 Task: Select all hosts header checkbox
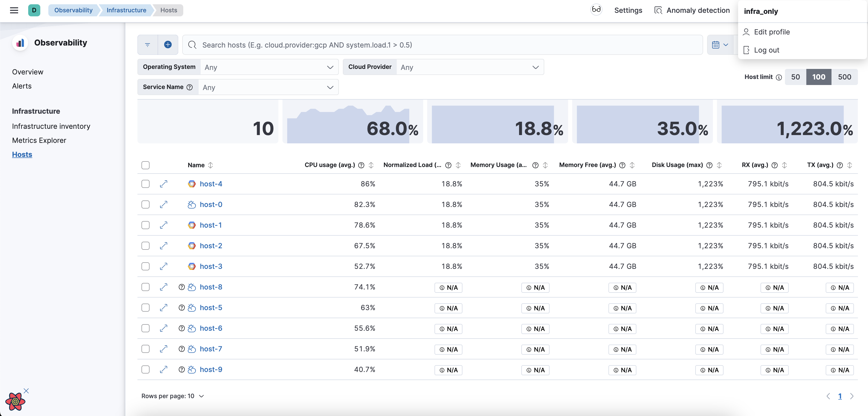pos(146,165)
